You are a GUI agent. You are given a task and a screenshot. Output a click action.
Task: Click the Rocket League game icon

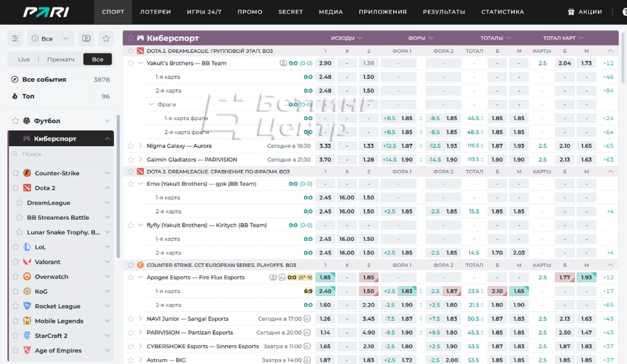pos(27,306)
